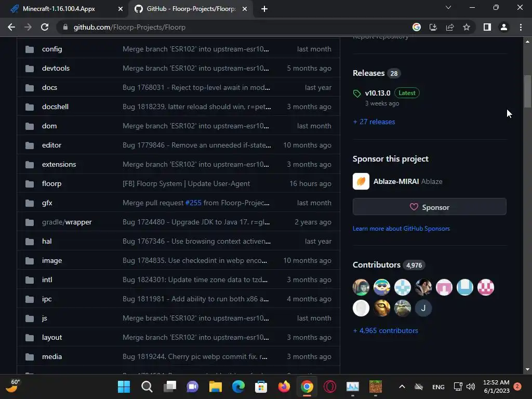Open the Update time zone data commit
The width and height of the screenshot is (532, 399).
pyautogui.click(x=195, y=280)
